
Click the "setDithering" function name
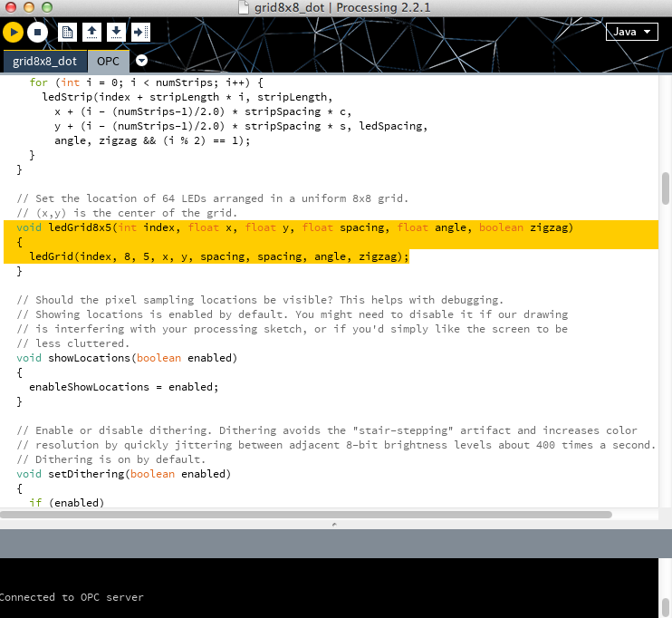tap(86, 474)
